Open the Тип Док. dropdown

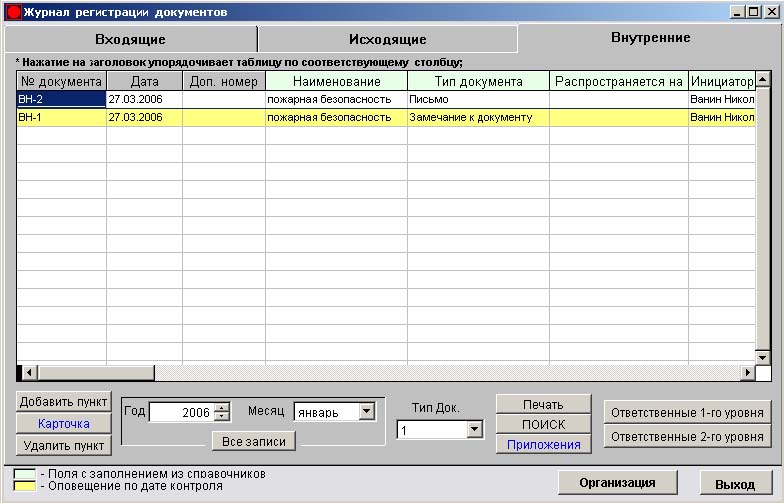pyautogui.click(x=474, y=430)
